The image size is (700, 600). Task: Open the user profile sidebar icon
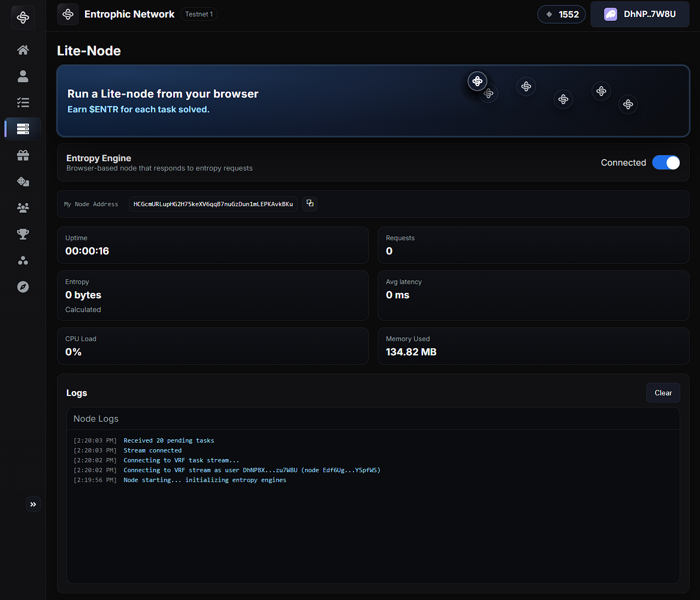pyautogui.click(x=23, y=76)
